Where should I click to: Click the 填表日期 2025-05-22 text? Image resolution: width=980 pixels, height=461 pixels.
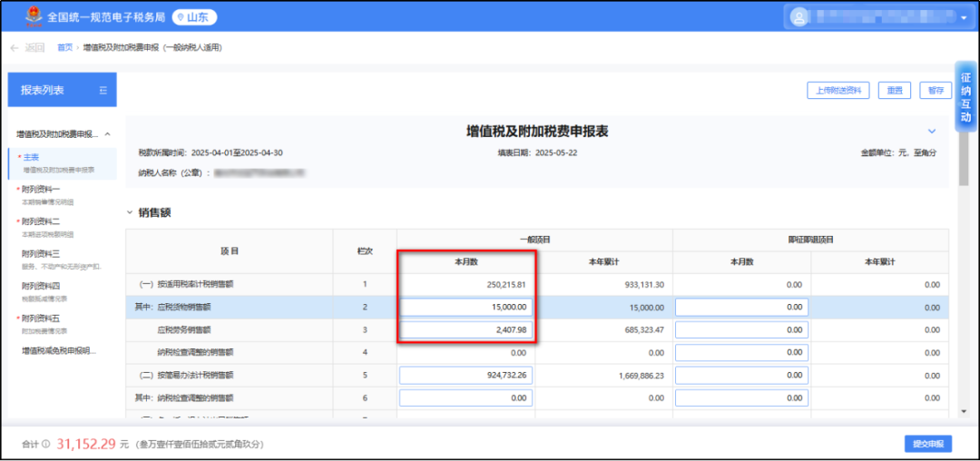[x=537, y=152]
